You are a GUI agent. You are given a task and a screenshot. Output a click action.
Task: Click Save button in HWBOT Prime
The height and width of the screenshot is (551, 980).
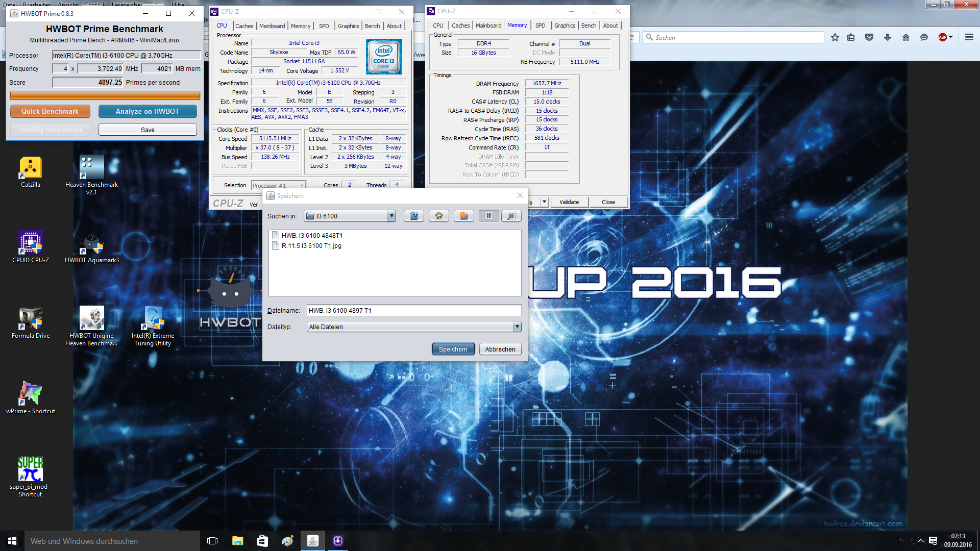(x=148, y=130)
